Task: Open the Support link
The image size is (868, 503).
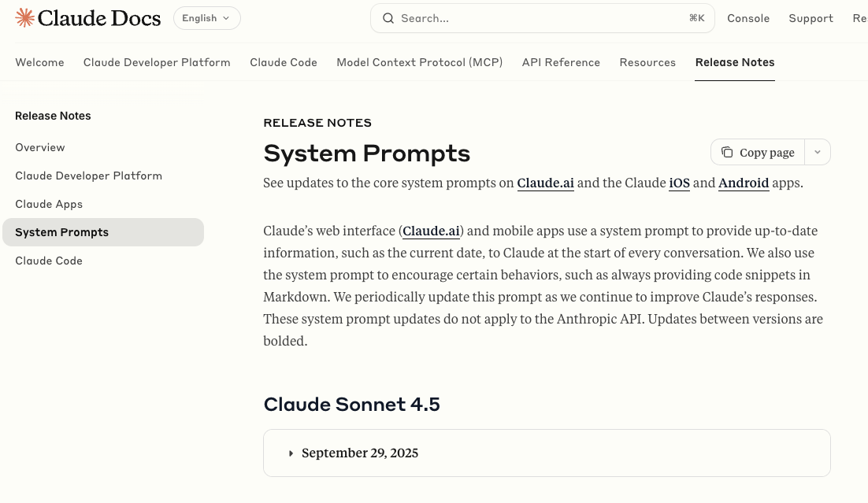Action: point(811,18)
